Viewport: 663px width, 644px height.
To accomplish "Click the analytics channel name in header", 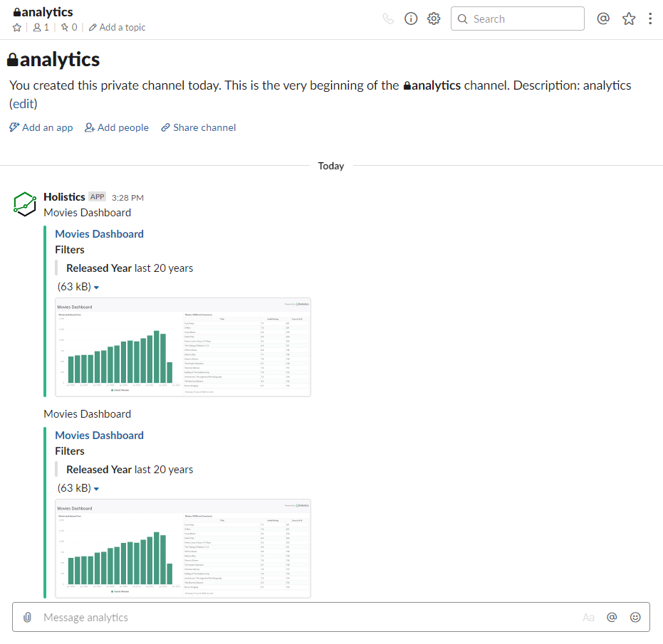I will pos(43,12).
